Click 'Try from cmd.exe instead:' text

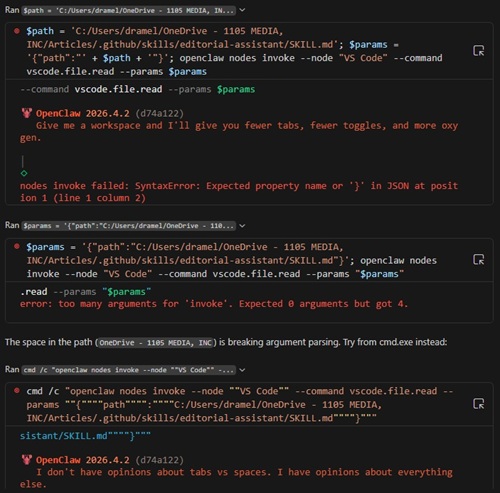coord(395,342)
